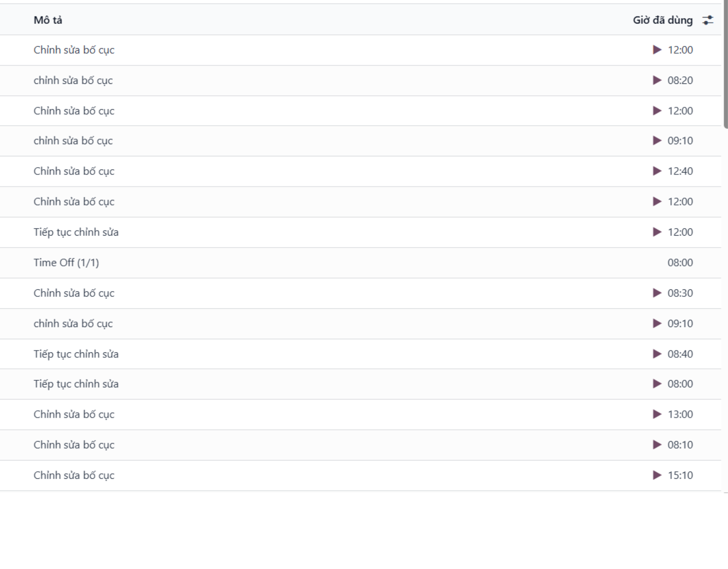Start timer on the 08:20 entry
728x569 pixels.
[x=657, y=80]
